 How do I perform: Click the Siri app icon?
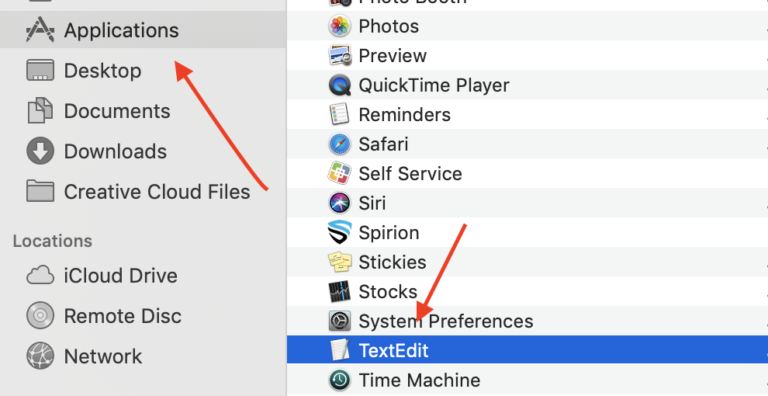(x=339, y=203)
